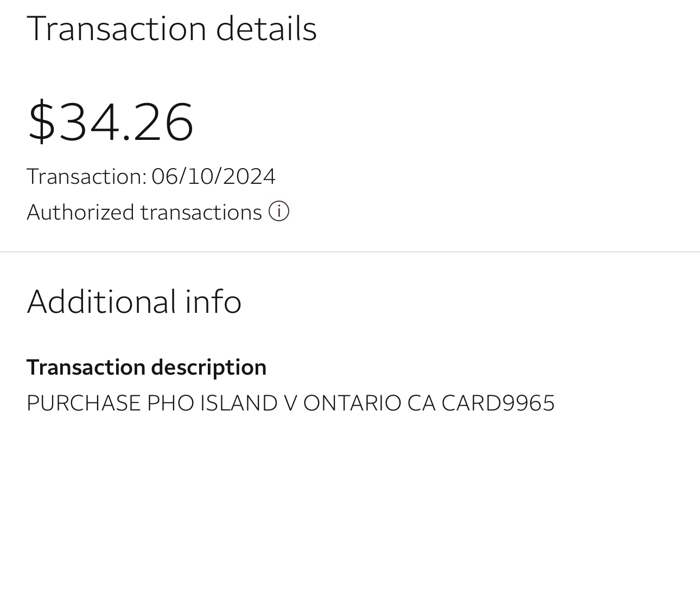
Task: Click the word 'details' in page heading
Action: pyautogui.click(x=266, y=28)
